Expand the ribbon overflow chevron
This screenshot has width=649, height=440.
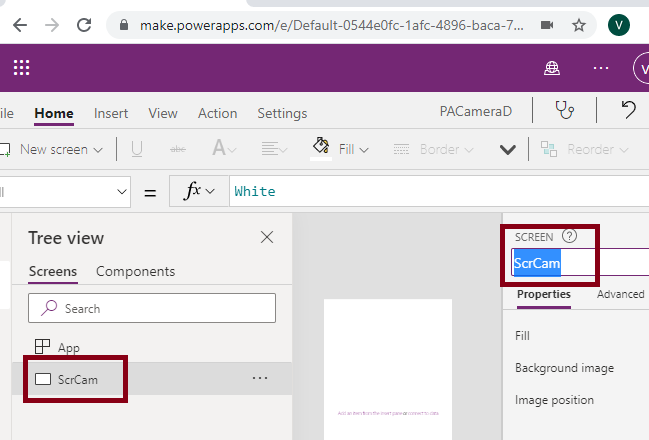pyautogui.click(x=507, y=149)
